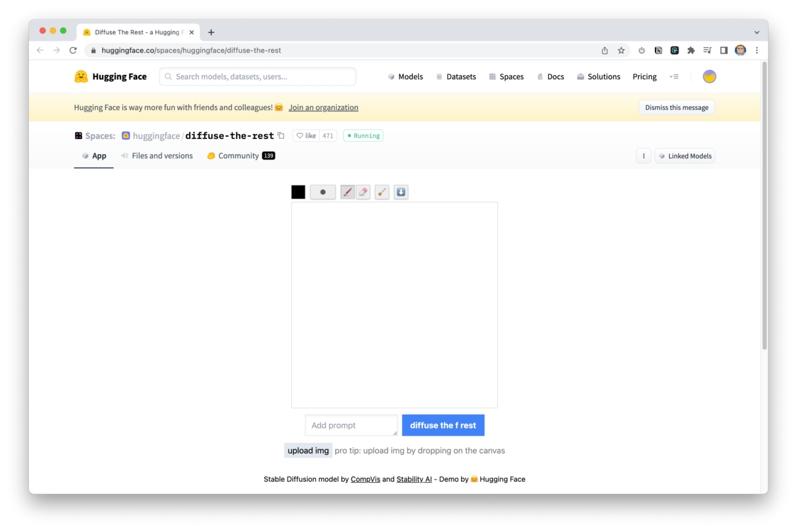
Task: Open the Chrome extensions puzzle icon
Action: (x=691, y=50)
